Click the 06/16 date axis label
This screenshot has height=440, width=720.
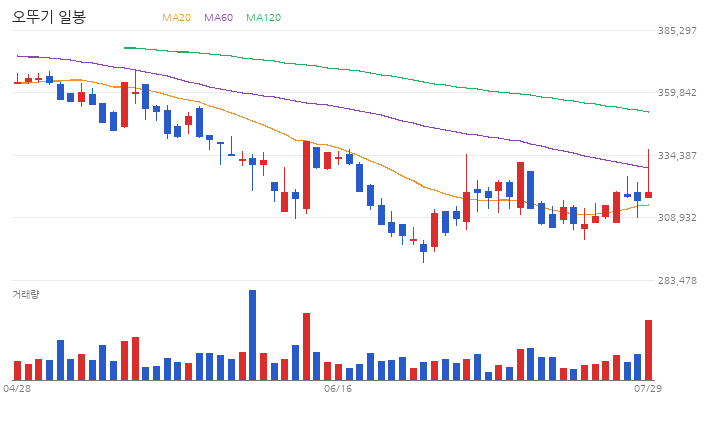[338, 389]
